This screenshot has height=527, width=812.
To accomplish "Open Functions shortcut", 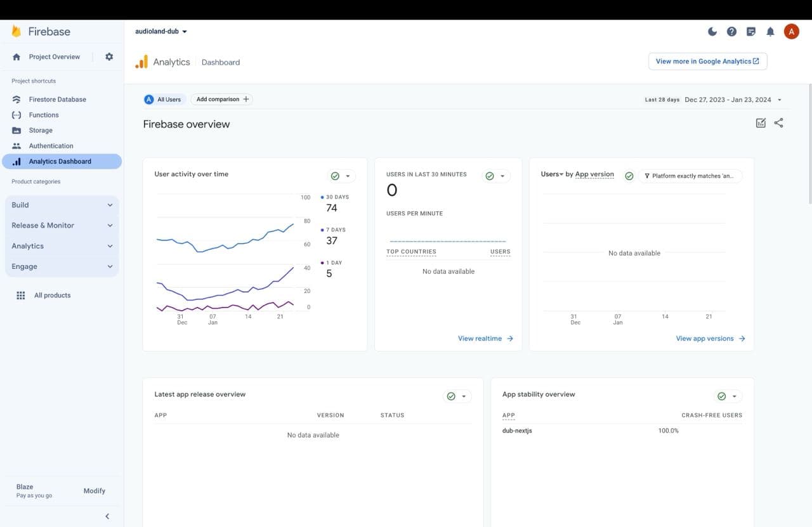I will click(44, 115).
